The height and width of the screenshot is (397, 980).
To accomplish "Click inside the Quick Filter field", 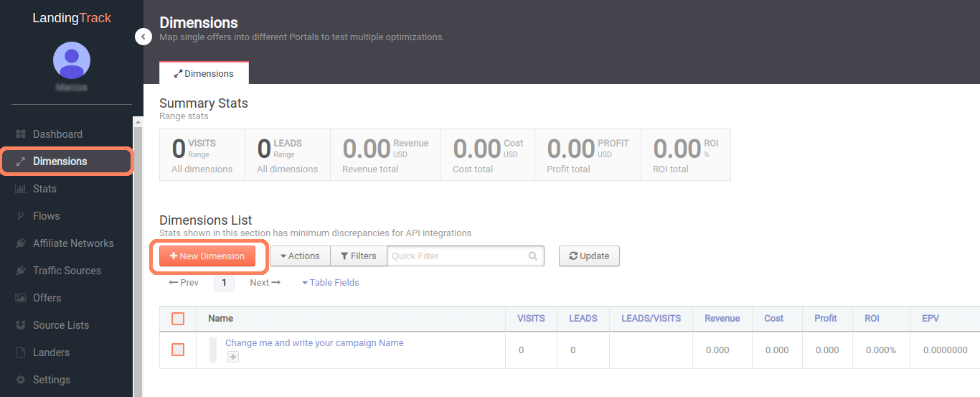I will 458,256.
